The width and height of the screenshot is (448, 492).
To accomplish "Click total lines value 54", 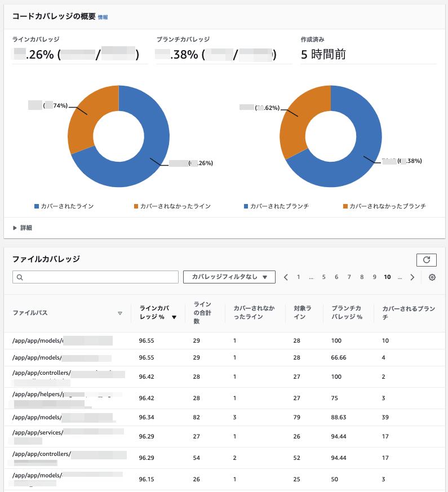I will (x=197, y=458).
